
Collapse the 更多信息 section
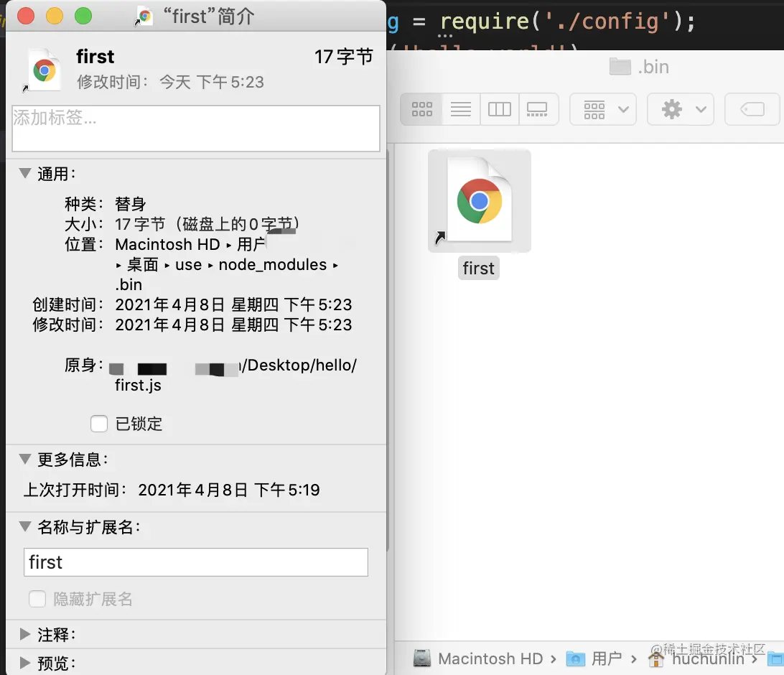pos(25,459)
